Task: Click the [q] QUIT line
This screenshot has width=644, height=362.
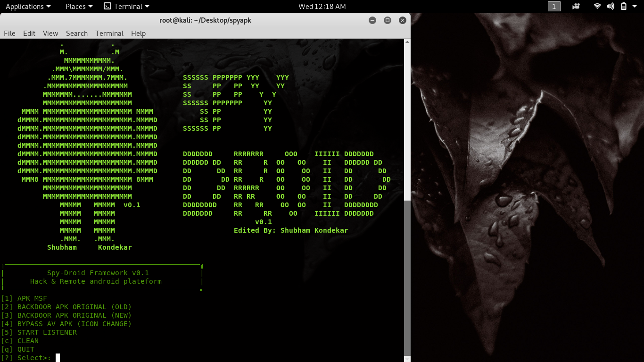Action: click(x=18, y=349)
